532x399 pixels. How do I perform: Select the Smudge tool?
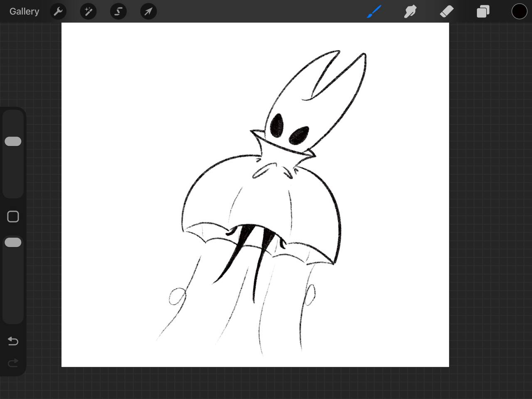tap(410, 11)
